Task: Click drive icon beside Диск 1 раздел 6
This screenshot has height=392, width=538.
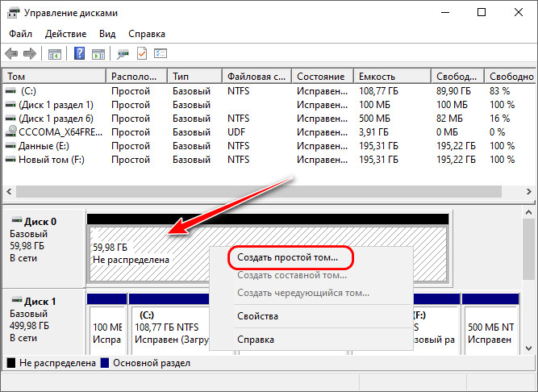Action: tap(11, 119)
